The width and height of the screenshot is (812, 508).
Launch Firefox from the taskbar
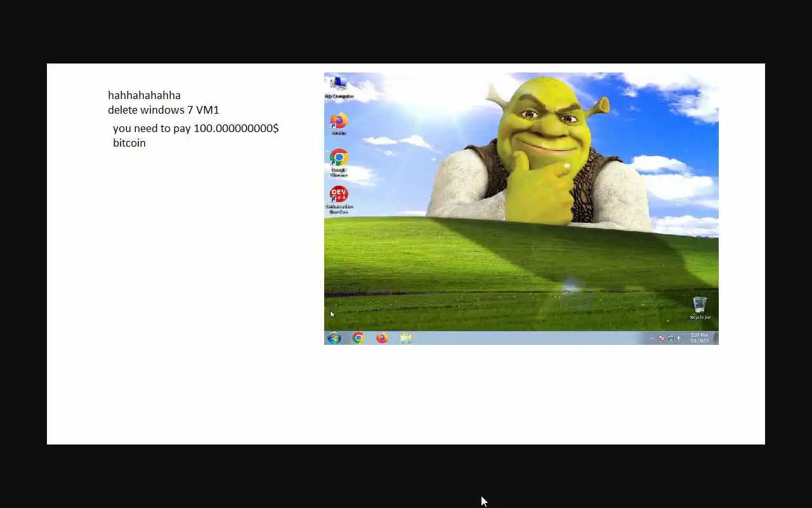tap(382, 338)
